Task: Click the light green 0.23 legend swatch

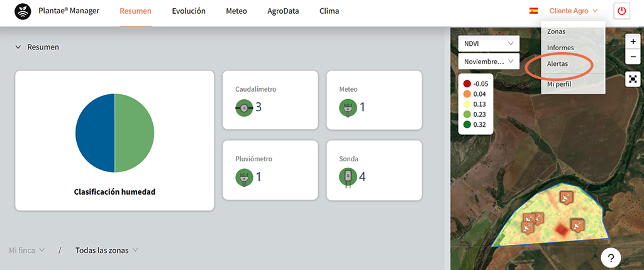Action: click(467, 114)
